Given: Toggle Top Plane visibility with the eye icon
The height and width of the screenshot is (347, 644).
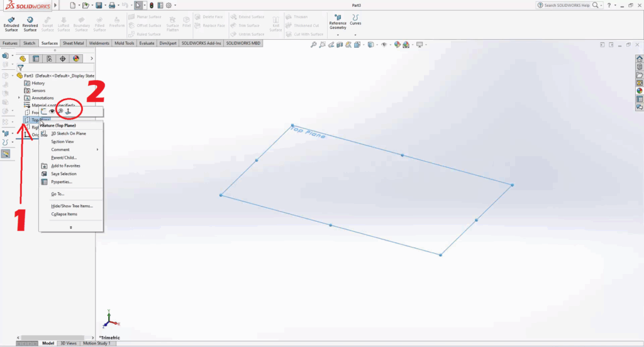Looking at the screenshot, I should 52,111.
